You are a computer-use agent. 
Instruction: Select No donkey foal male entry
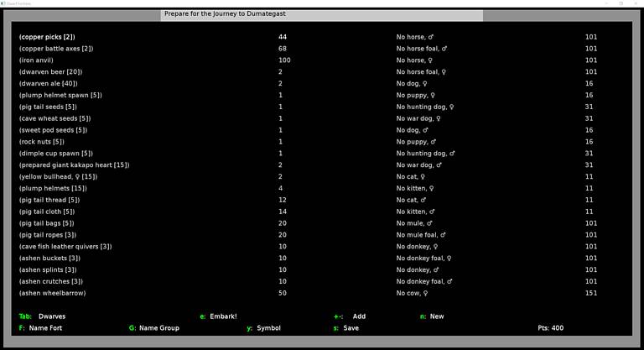[x=424, y=282]
